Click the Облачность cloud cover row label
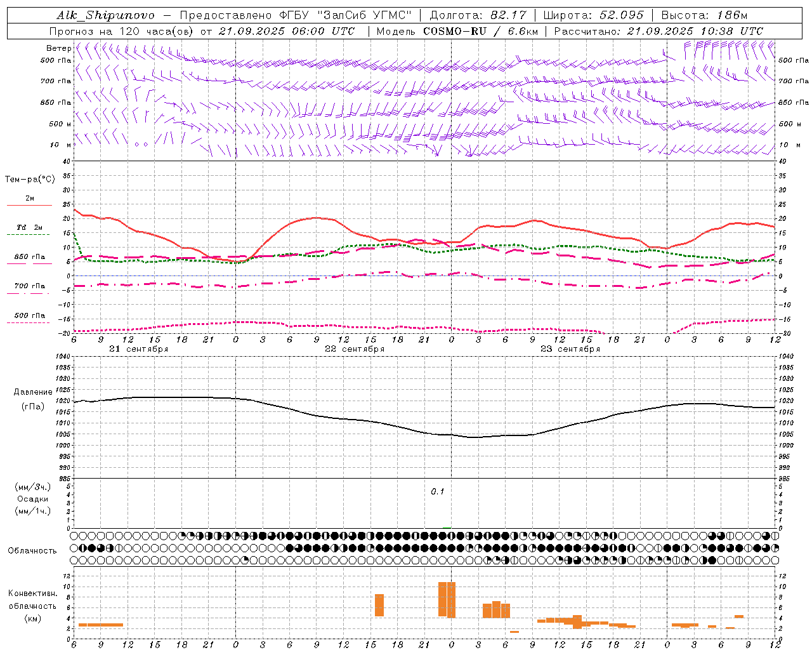The image size is (812, 650). [32, 551]
